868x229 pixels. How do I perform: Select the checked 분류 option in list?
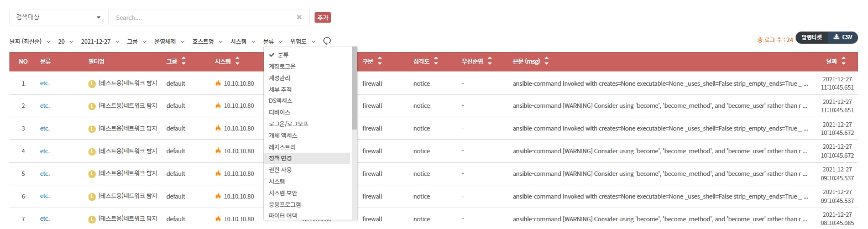[283, 55]
